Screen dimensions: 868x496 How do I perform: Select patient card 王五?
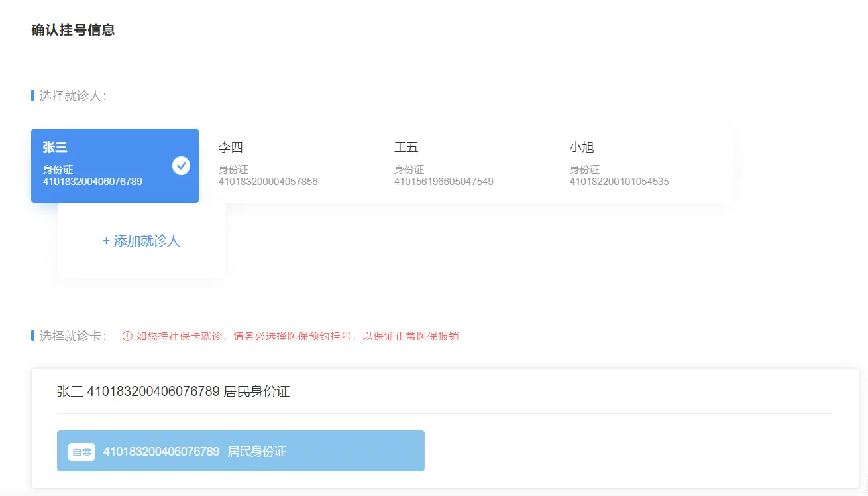pyautogui.click(x=466, y=166)
